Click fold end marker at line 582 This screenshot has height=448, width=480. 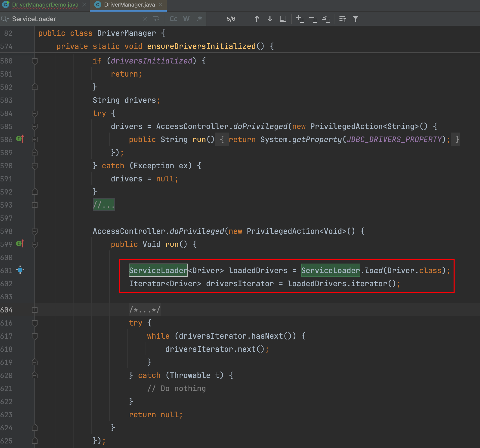point(35,87)
